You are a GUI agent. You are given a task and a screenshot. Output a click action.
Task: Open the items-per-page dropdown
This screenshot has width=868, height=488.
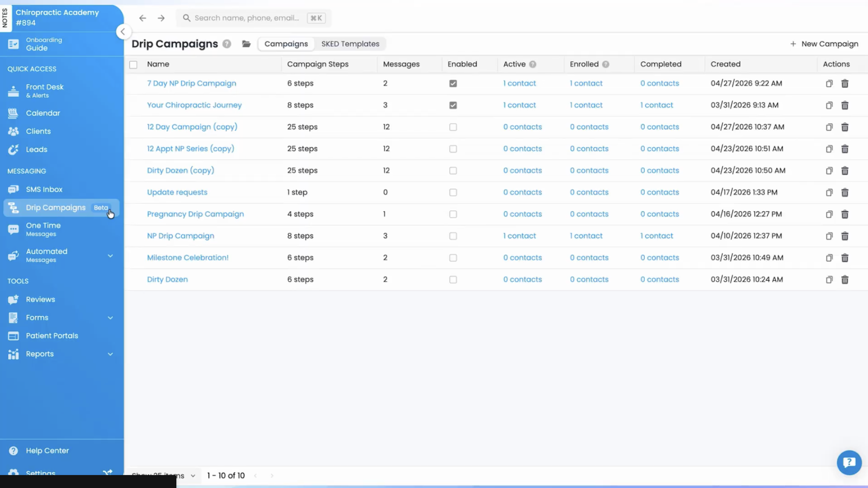click(163, 475)
